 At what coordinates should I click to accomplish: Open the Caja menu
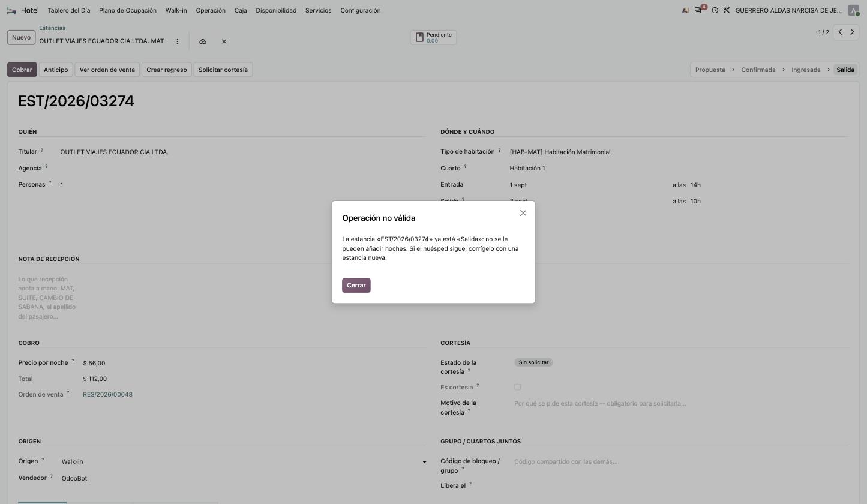[241, 11]
